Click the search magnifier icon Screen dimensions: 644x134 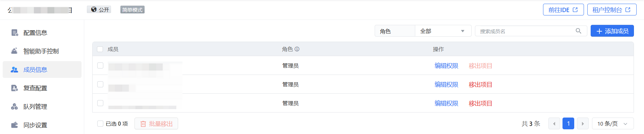point(578,31)
